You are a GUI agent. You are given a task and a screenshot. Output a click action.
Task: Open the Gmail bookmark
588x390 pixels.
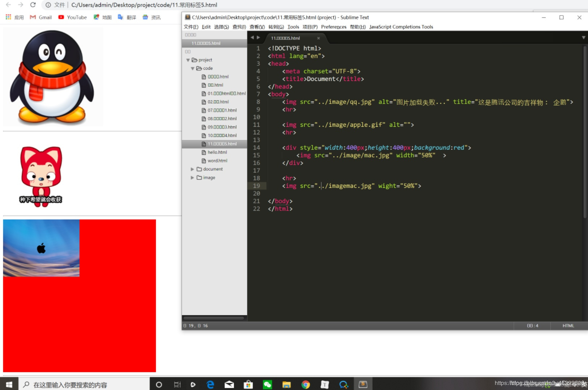click(41, 17)
